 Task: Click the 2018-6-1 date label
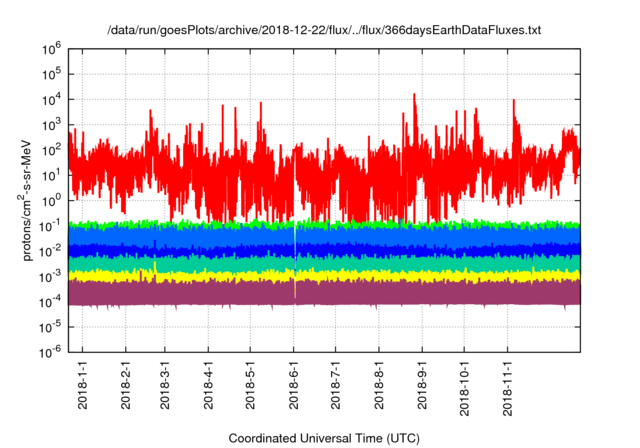click(293, 385)
